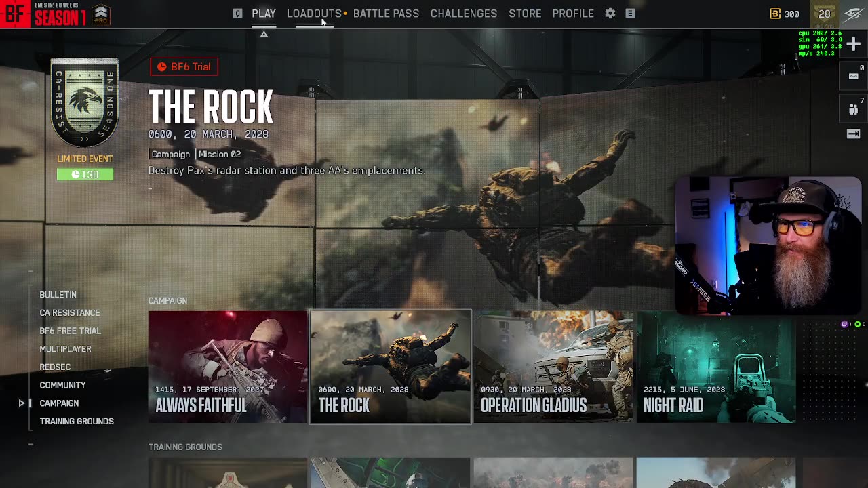Click the TRAINING GROUNDS section heading
The width and height of the screenshot is (868, 488).
coord(185,447)
